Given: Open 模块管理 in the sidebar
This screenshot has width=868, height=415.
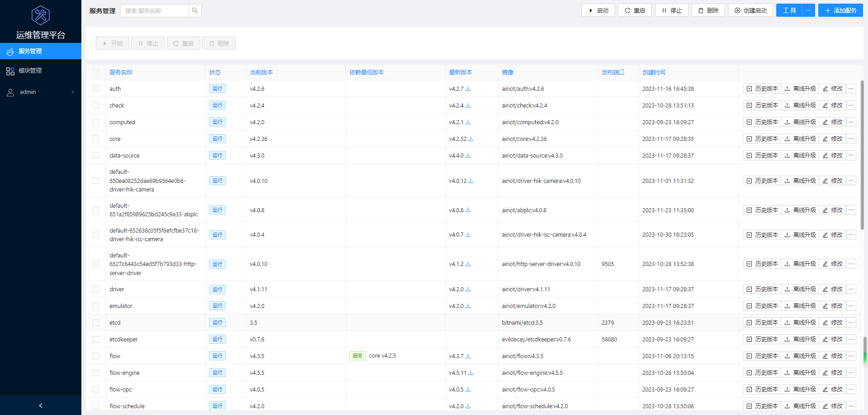Looking at the screenshot, I should pyautogui.click(x=41, y=71).
